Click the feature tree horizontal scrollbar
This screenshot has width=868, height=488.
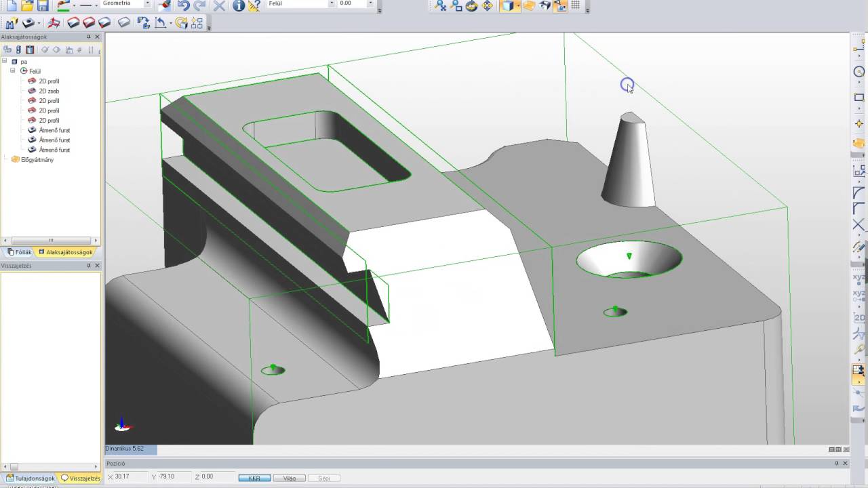[x=50, y=240]
